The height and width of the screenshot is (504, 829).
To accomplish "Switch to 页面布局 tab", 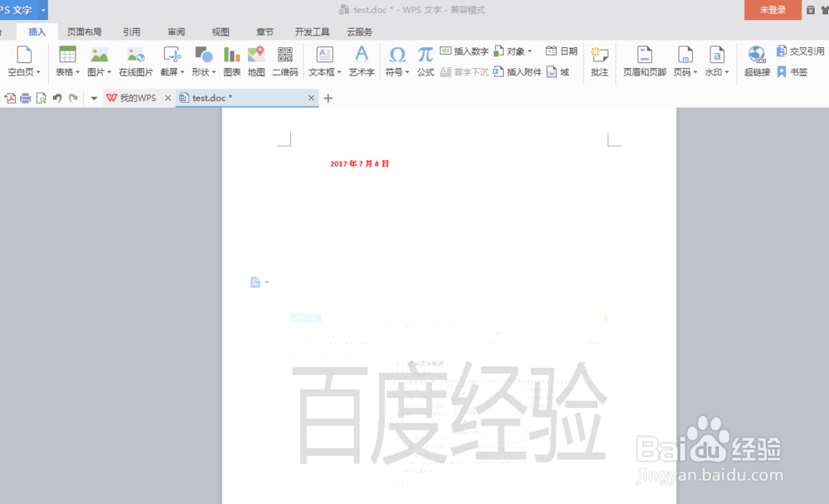I will point(84,31).
